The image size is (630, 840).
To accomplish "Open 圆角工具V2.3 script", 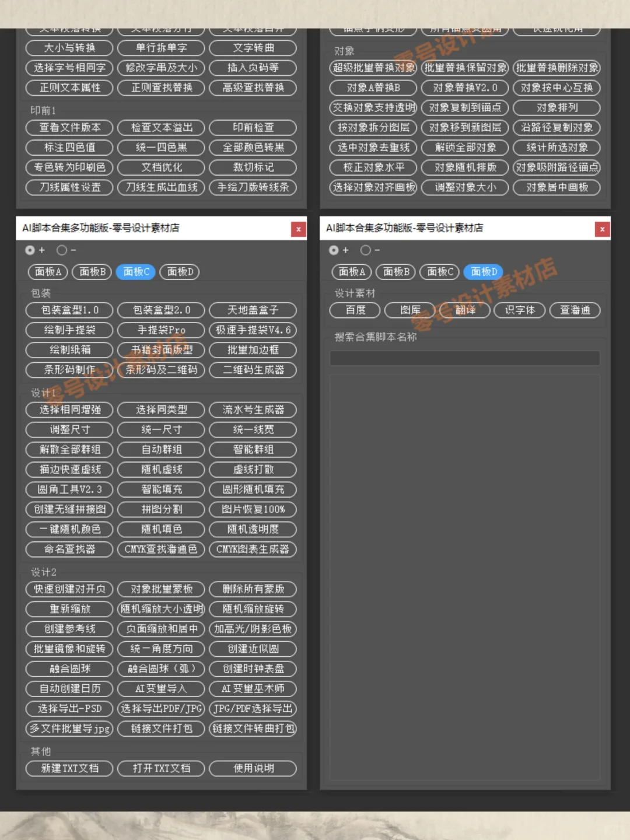I will (70, 489).
